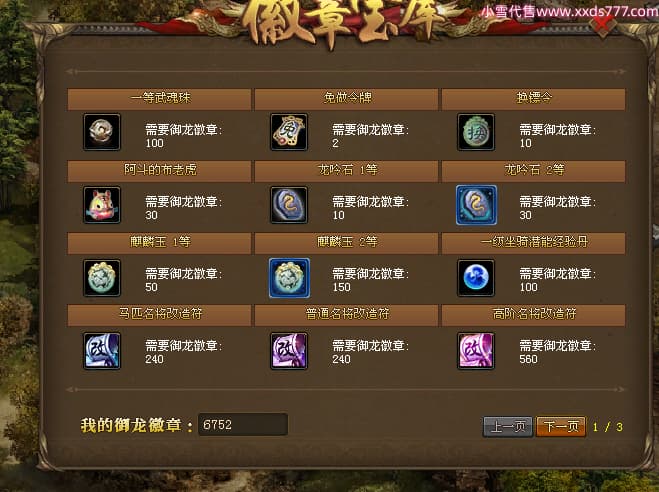Select the 麒麟玉 2等 blue-framed jade icon
This screenshot has width=659, height=492.
click(289, 278)
